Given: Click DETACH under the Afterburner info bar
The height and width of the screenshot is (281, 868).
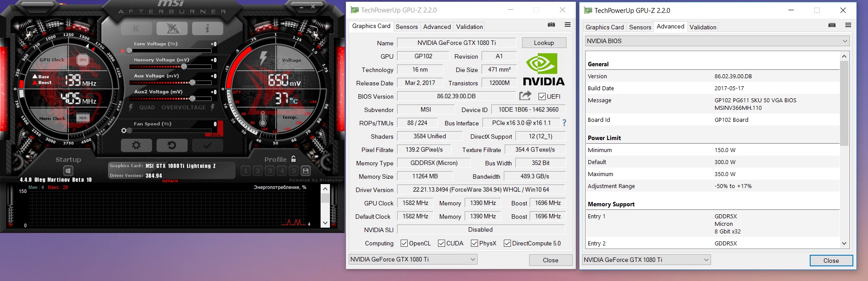Looking at the screenshot, I should [170, 181].
